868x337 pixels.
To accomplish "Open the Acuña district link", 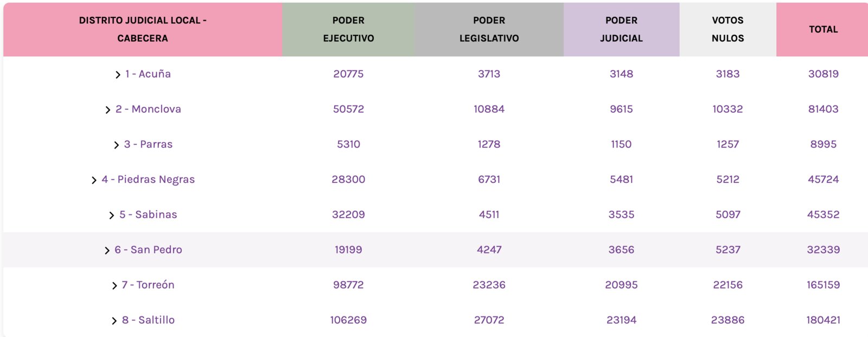I will click(148, 74).
